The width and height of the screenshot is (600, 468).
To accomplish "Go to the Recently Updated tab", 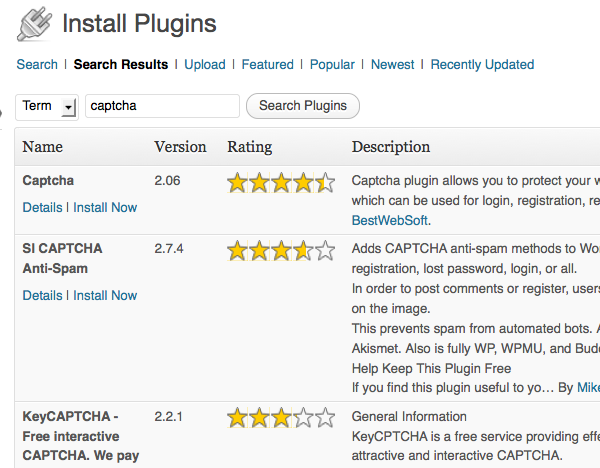I will point(482,64).
